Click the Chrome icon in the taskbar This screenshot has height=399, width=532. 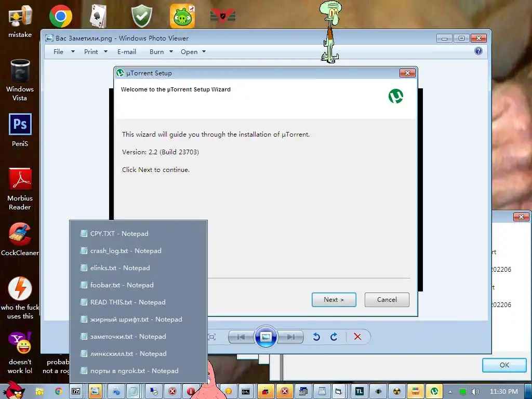click(58, 392)
